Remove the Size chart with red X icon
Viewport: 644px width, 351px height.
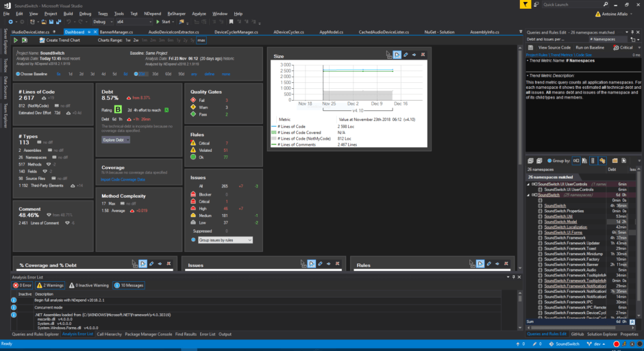coord(423,55)
